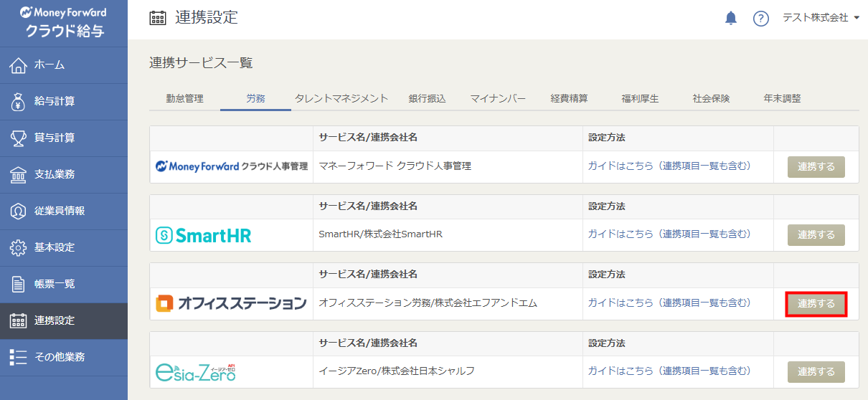The height and width of the screenshot is (400, 868).
Task: Click the Money Forward クラウド給与 logo
Action: pyautogui.click(x=64, y=22)
